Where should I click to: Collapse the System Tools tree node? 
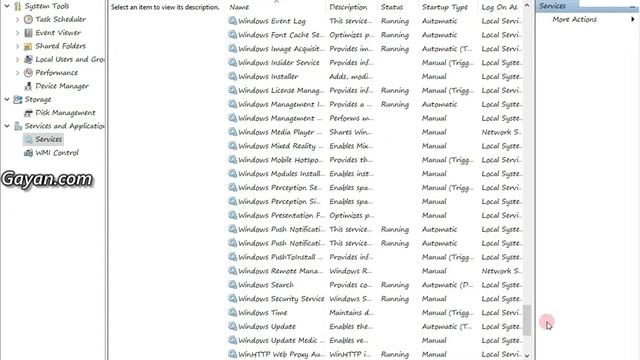click(7, 6)
